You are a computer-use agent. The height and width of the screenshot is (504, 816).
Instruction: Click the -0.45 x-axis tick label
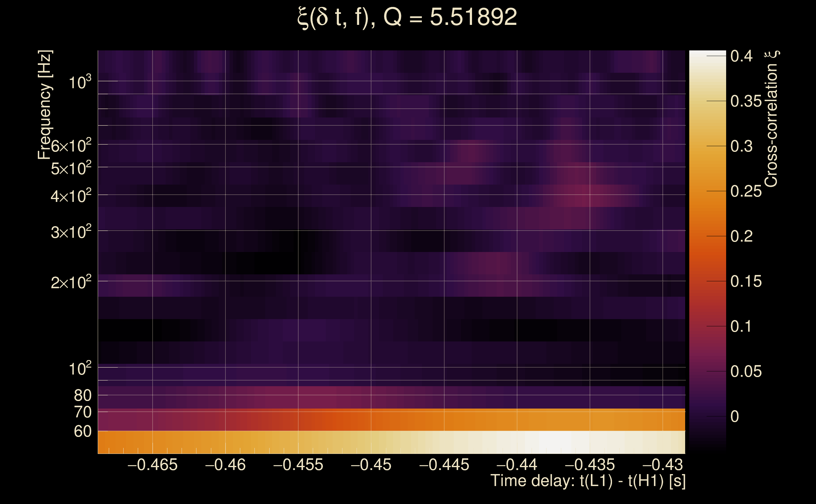coord(371,465)
